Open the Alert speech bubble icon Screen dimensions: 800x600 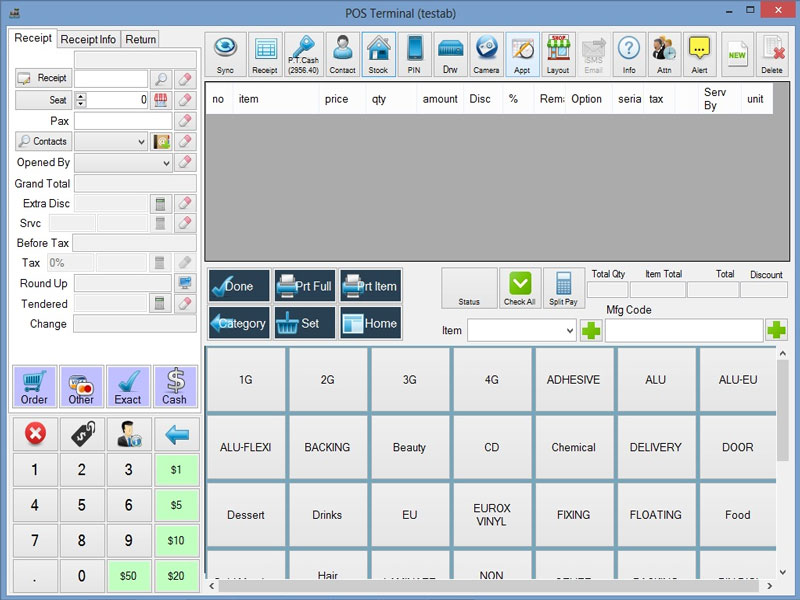click(699, 54)
